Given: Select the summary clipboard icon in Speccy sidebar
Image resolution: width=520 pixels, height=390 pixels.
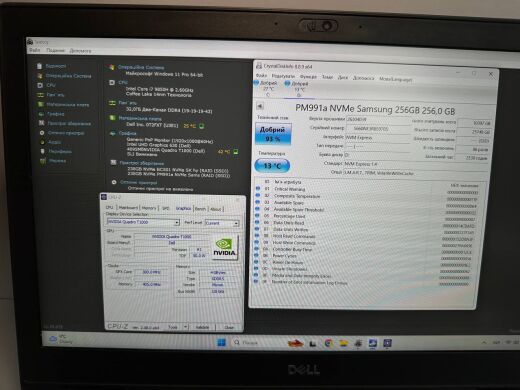Looking at the screenshot, I should coord(39,66).
